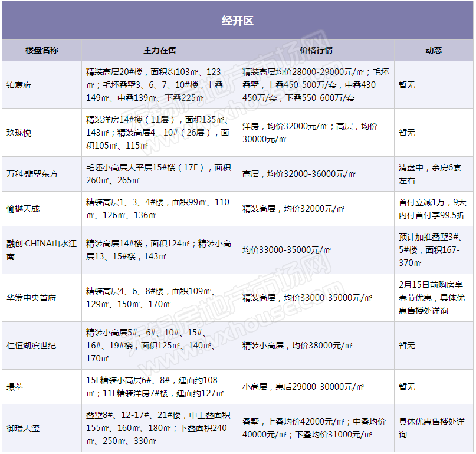Select the 万科·翡翠东方 property name
The width and height of the screenshot is (476, 454).
tap(32, 174)
